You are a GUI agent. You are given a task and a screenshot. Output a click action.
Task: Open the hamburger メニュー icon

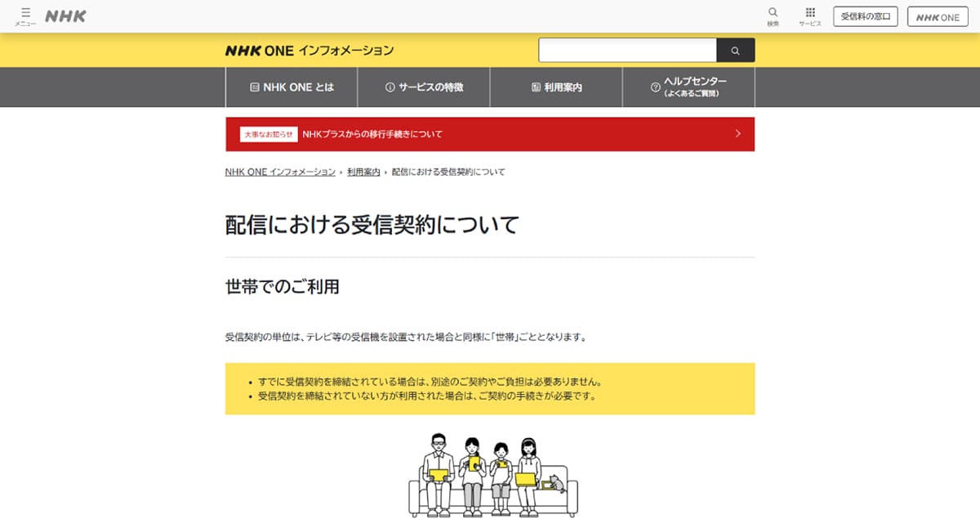[25, 15]
